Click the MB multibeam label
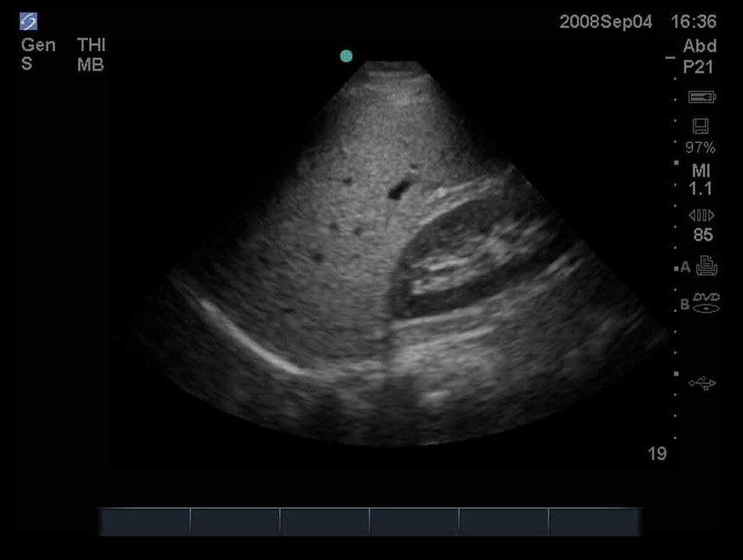Screen dimensions: 743x560 90,65
